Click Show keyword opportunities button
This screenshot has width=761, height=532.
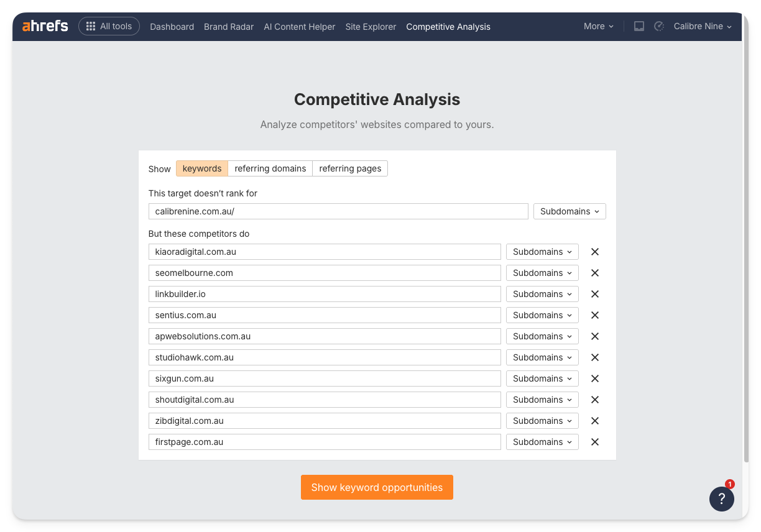377,487
